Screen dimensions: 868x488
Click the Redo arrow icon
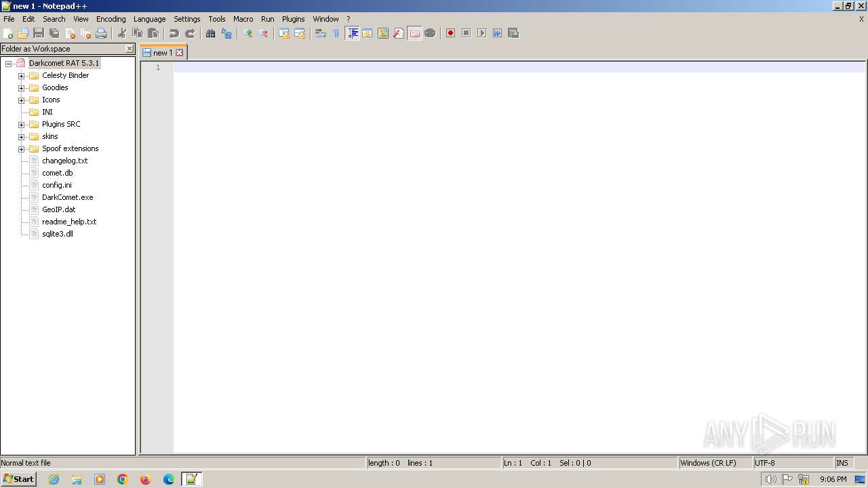click(x=190, y=33)
